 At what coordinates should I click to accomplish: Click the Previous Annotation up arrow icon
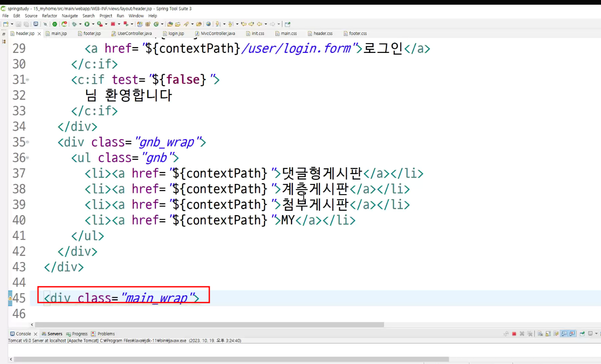pos(231,24)
